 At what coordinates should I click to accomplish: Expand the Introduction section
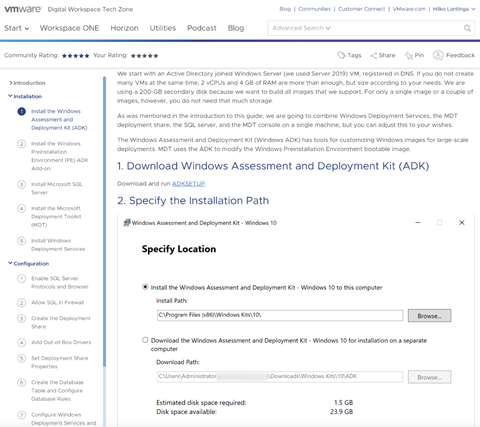coord(27,83)
